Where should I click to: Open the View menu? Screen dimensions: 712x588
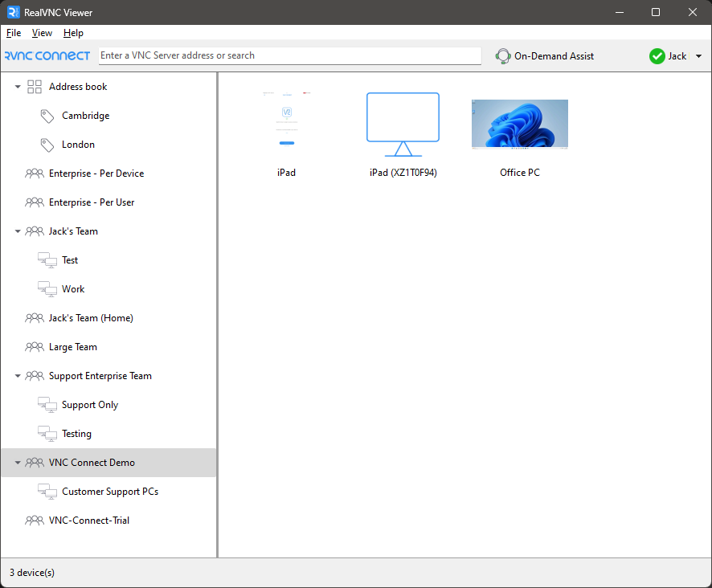42,33
